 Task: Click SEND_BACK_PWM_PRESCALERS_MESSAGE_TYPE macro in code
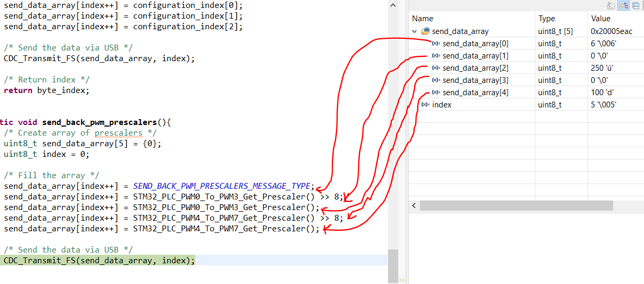pos(221,186)
